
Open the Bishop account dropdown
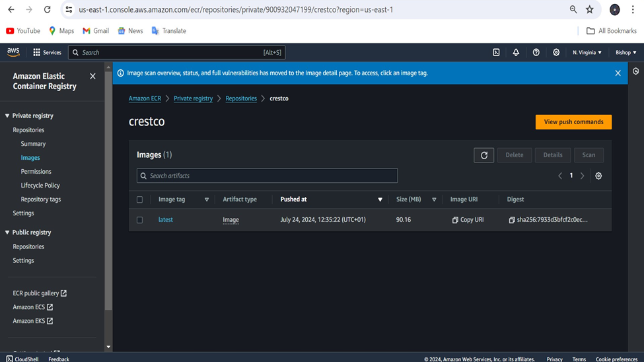click(x=626, y=53)
